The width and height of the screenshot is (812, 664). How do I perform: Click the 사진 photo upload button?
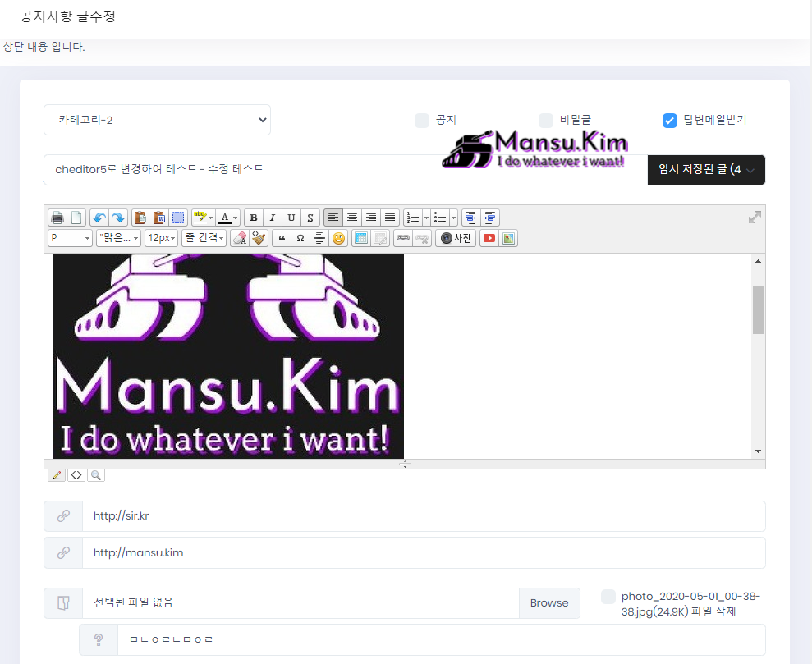pos(456,238)
